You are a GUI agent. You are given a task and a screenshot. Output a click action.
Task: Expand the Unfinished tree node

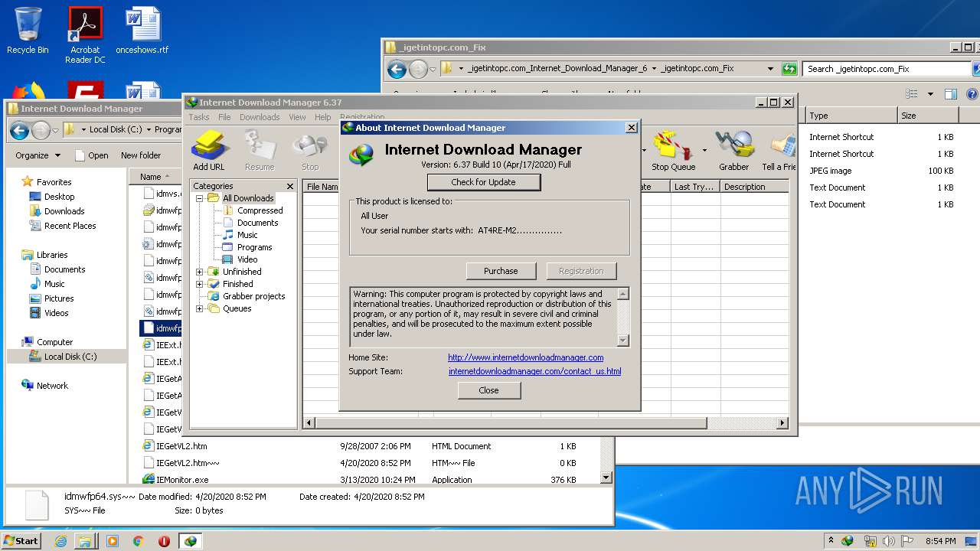tap(200, 272)
